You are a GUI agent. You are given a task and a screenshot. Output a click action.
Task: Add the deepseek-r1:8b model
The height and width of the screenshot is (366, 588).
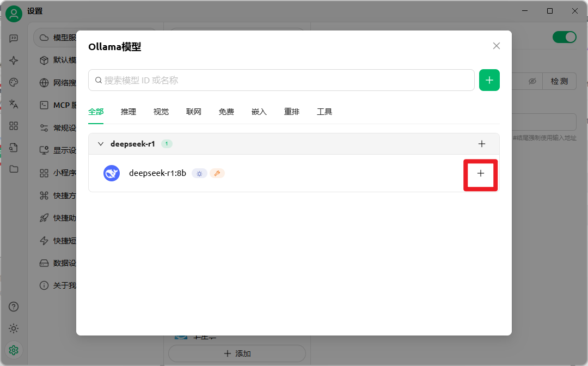480,173
